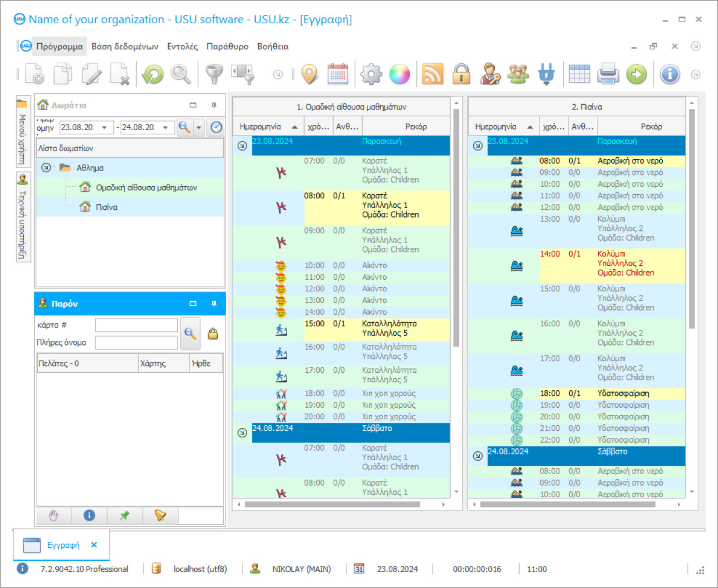Click the new record toolbar icon
Image resolution: width=718 pixels, height=588 pixels.
(35, 74)
